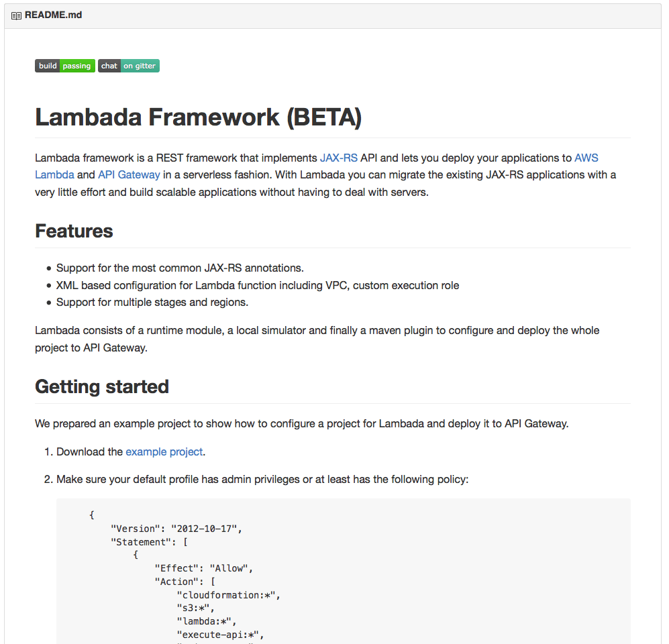This screenshot has width=669, height=644.
Task: Follow the API Gateway link
Action: pos(129,174)
